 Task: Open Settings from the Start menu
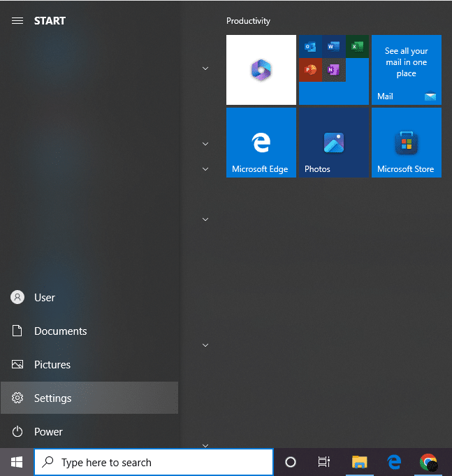[89, 398]
